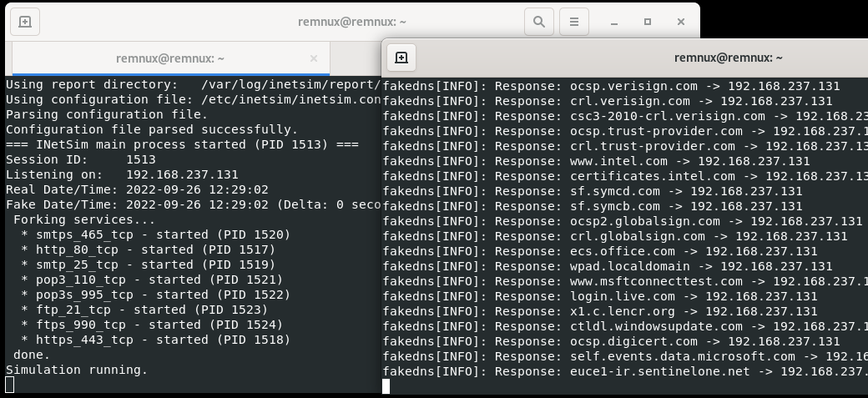Open the terminal hamburger menu

[x=574, y=22]
